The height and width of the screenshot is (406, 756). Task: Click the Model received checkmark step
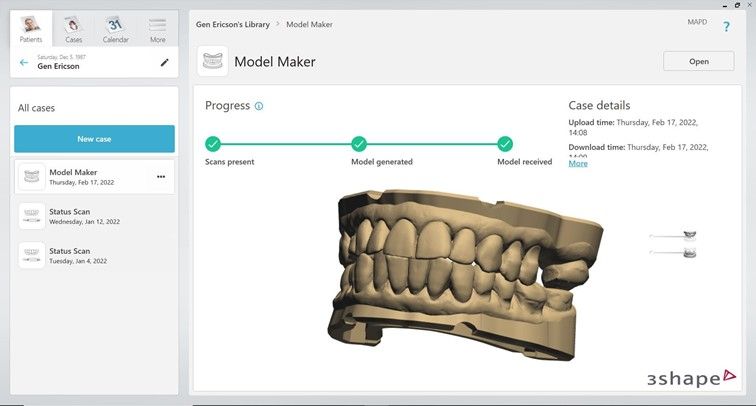coord(505,143)
